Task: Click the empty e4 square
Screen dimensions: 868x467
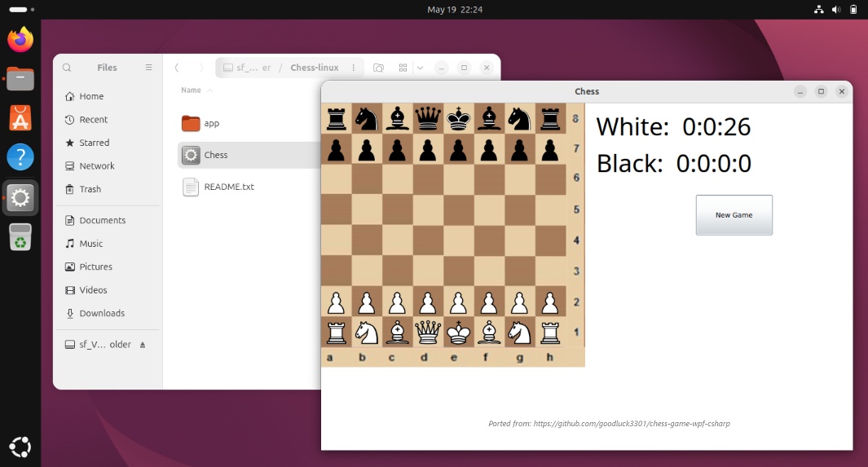Action: pos(458,240)
